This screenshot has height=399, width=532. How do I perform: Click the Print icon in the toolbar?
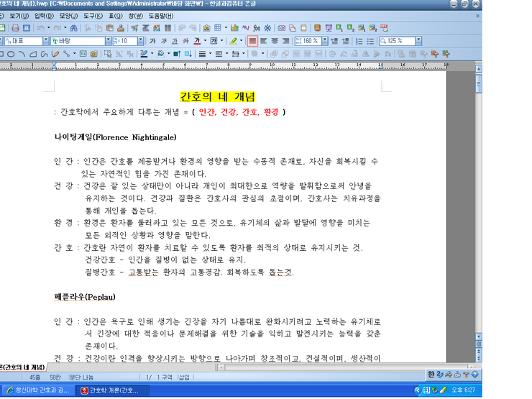pos(15,28)
